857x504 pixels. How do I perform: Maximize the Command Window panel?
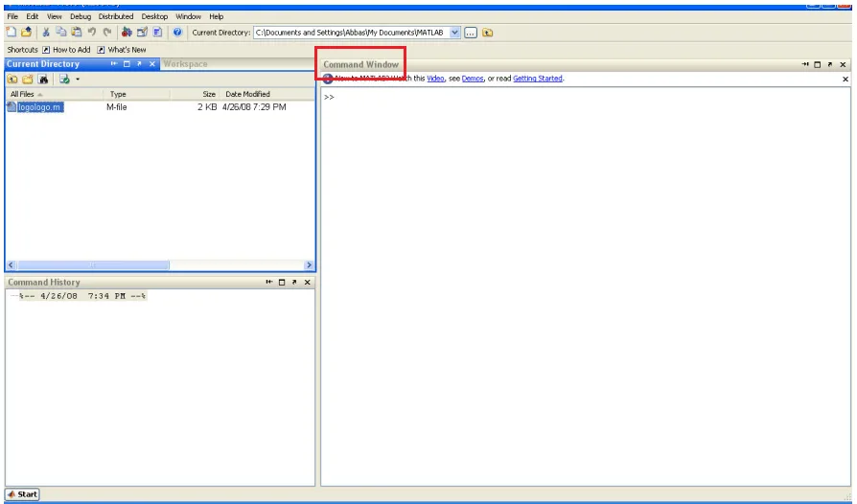(818, 64)
